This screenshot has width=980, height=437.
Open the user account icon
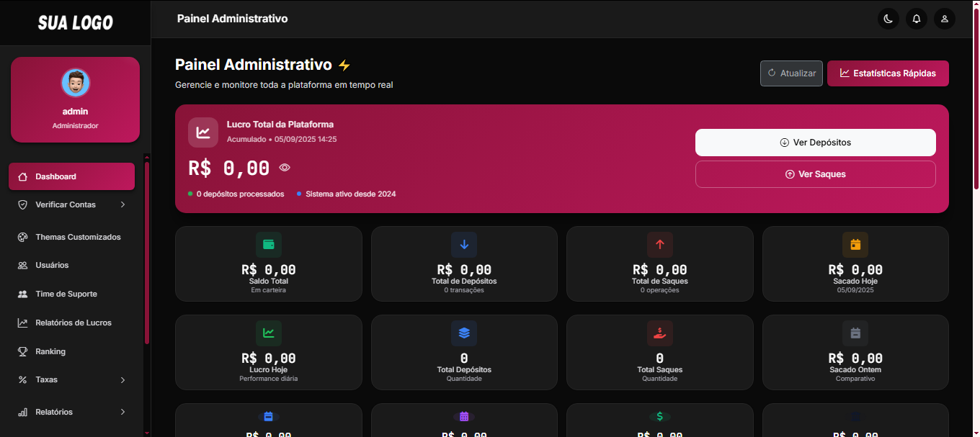[944, 19]
